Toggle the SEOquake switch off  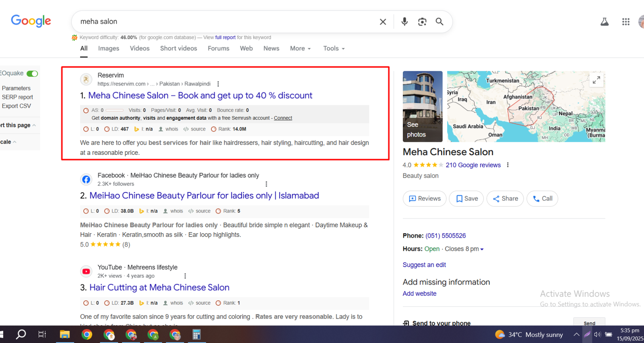point(32,73)
